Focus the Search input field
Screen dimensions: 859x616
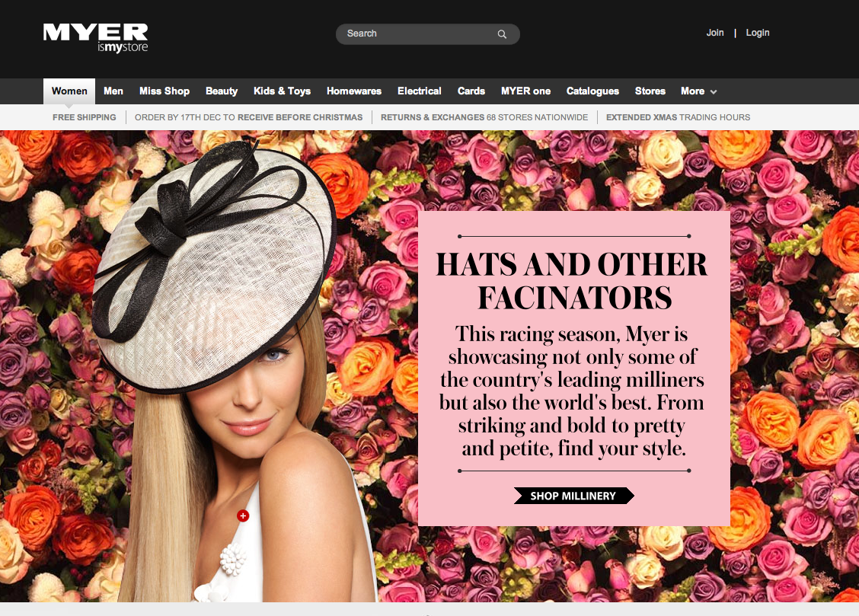428,34
